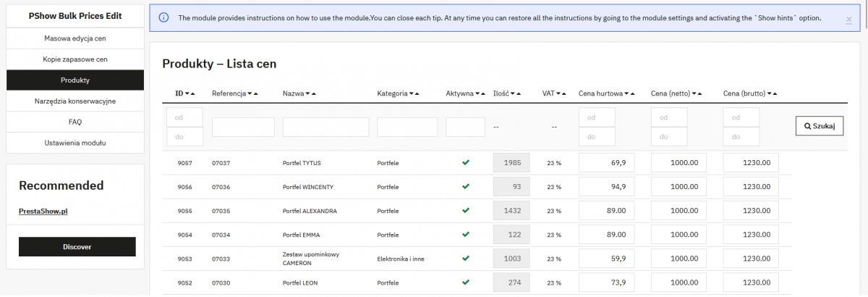The height and width of the screenshot is (297, 868).
Task: Sort Cena (brutto) column descending arrow
Action: [769, 93]
